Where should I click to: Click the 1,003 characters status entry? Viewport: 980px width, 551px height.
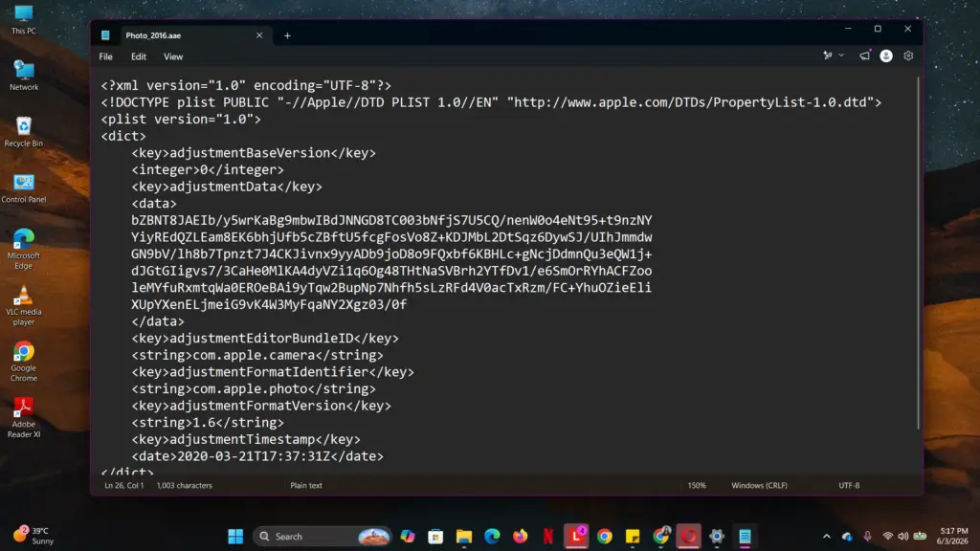185,485
